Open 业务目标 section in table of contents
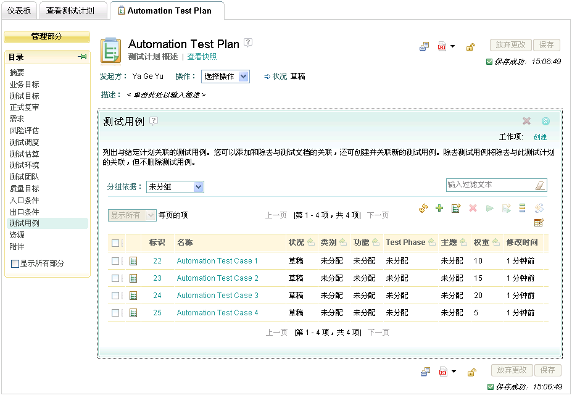The width and height of the screenshot is (572, 395). (x=24, y=84)
